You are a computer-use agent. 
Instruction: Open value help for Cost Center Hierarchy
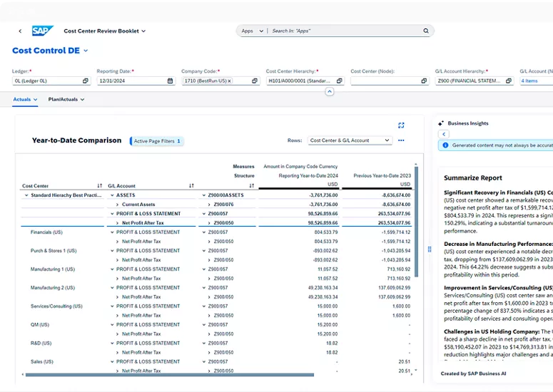coord(339,81)
